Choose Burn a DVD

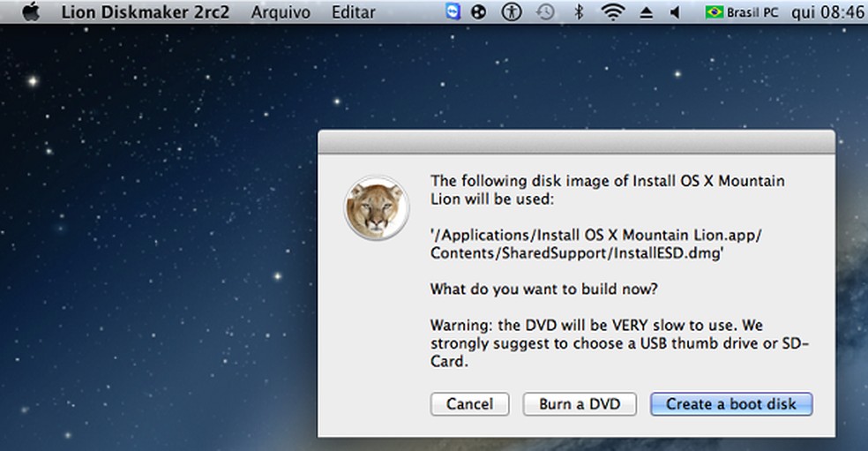point(580,404)
